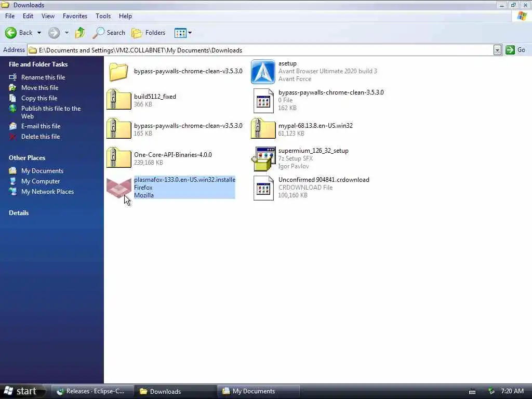Click Publish this file to the Web
532x399 pixels.
(x=51, y=112)
